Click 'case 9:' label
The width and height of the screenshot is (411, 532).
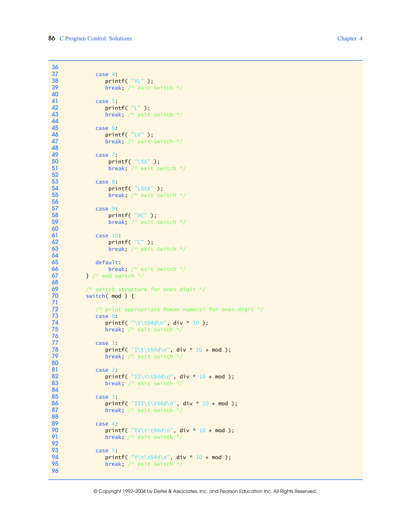[106, 209]
